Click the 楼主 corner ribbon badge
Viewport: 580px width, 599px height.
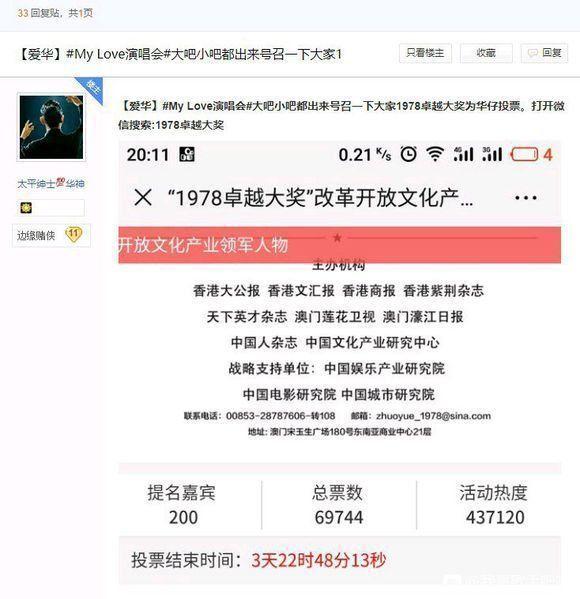91,90
